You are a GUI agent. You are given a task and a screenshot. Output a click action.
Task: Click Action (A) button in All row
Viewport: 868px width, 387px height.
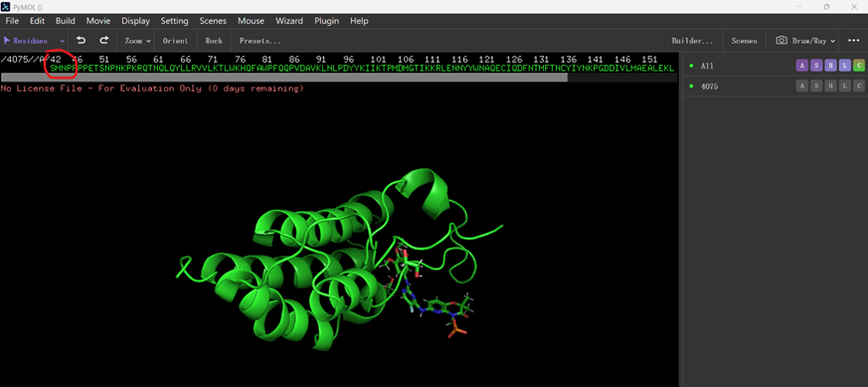802,66
